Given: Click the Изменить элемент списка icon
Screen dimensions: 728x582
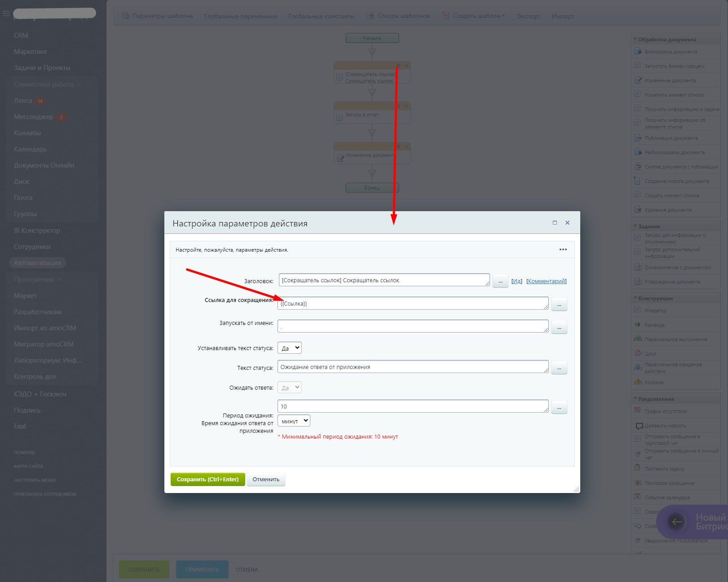Looking at the screenshot, I should pos(638,94).
